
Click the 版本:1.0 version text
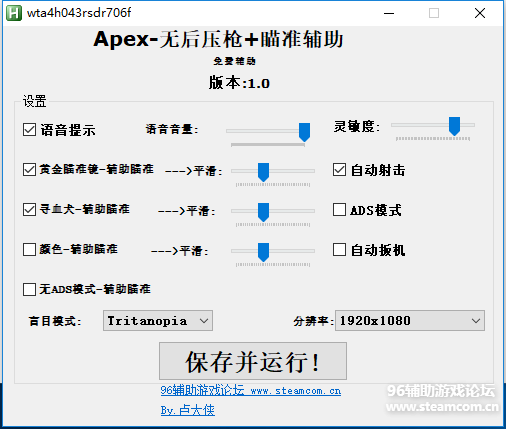[239, 83]
